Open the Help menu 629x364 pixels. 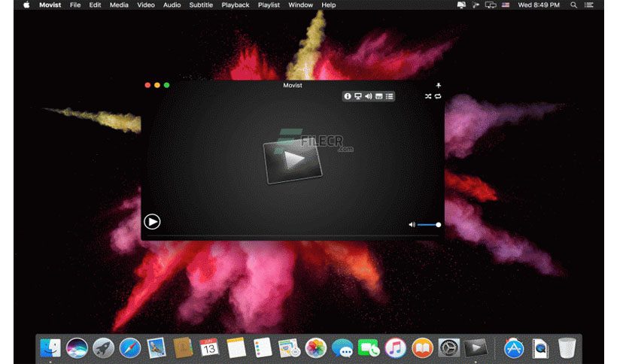tap(329, 5)
